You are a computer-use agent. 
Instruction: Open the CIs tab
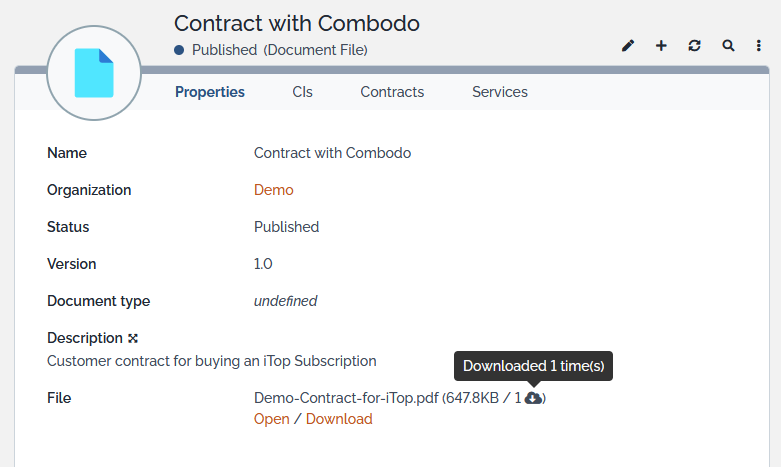point(303,92)
